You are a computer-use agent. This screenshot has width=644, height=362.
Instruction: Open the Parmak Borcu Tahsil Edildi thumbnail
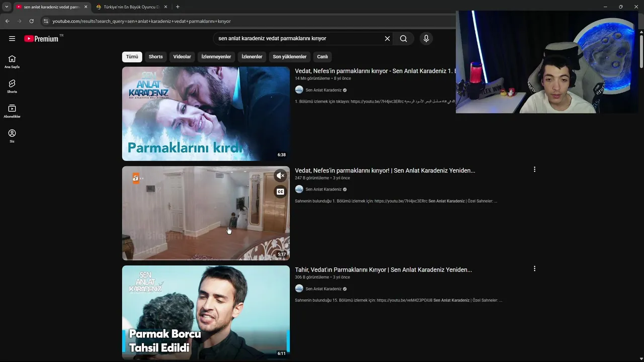[x=206, y=312]
